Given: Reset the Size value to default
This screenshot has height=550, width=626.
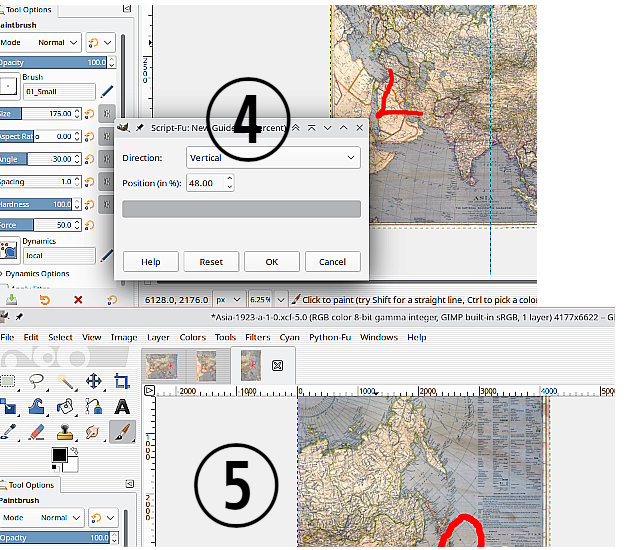Looking at the screenshot, I should click(x=90, y=113).
